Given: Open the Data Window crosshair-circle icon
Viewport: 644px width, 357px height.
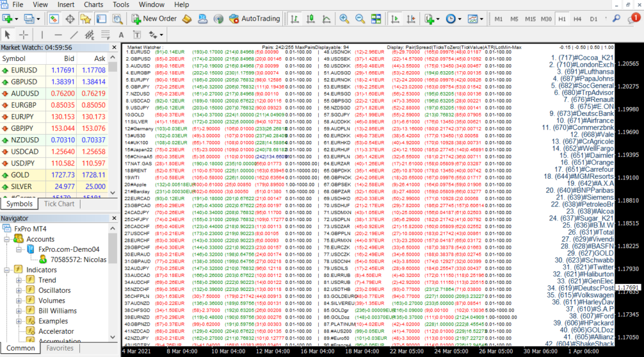Looking at the screenshot, I should pyautogui.click(x=69, y=18).
